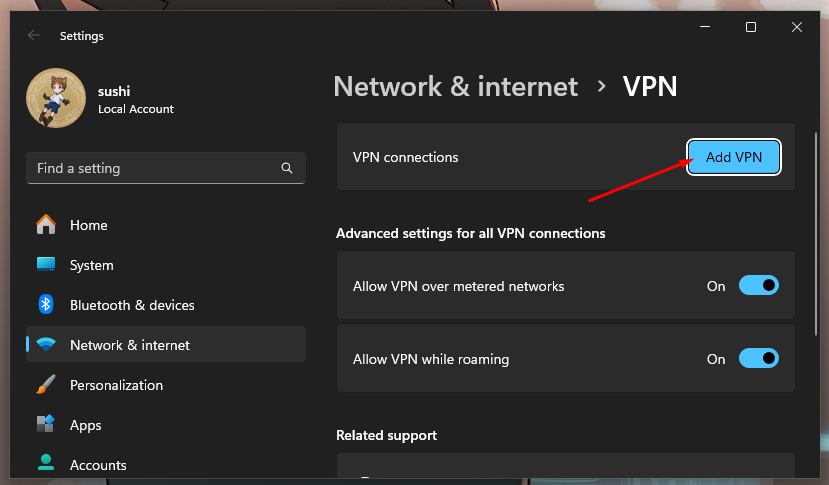Click the Add VPN button
The height and width of the screenshot is (485, 829).
pos(733,157)
